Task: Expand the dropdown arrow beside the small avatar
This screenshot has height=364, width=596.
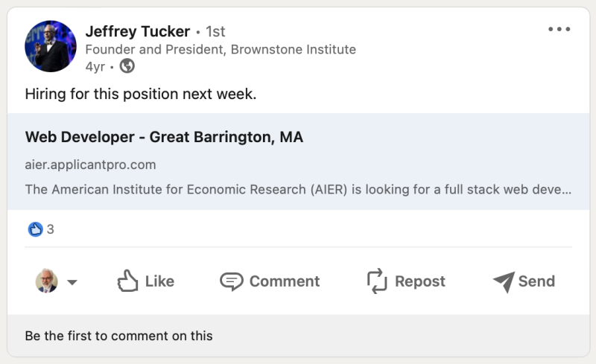Action: tap(72, 282)
